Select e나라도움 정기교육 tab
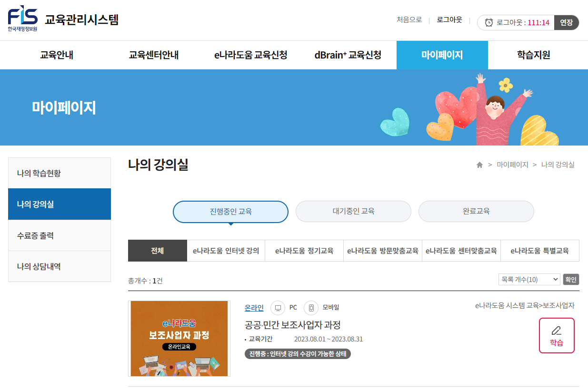The image size is (588, 389). pos(304,251)
